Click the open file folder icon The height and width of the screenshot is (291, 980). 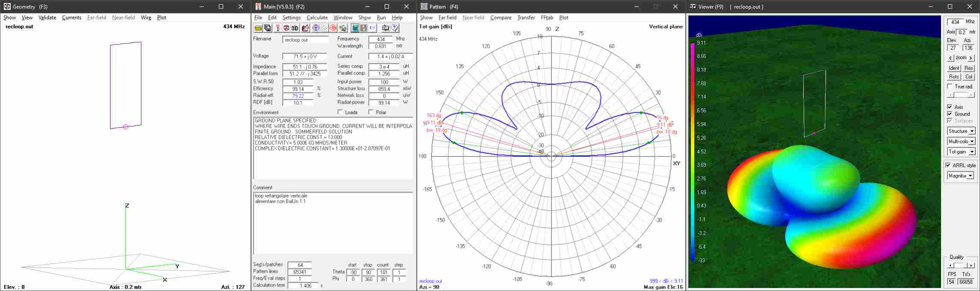point(258,28)
